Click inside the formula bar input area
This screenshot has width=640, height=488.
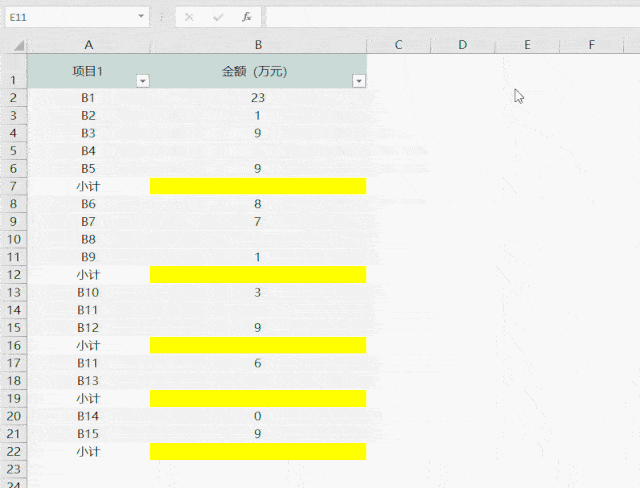450,17
